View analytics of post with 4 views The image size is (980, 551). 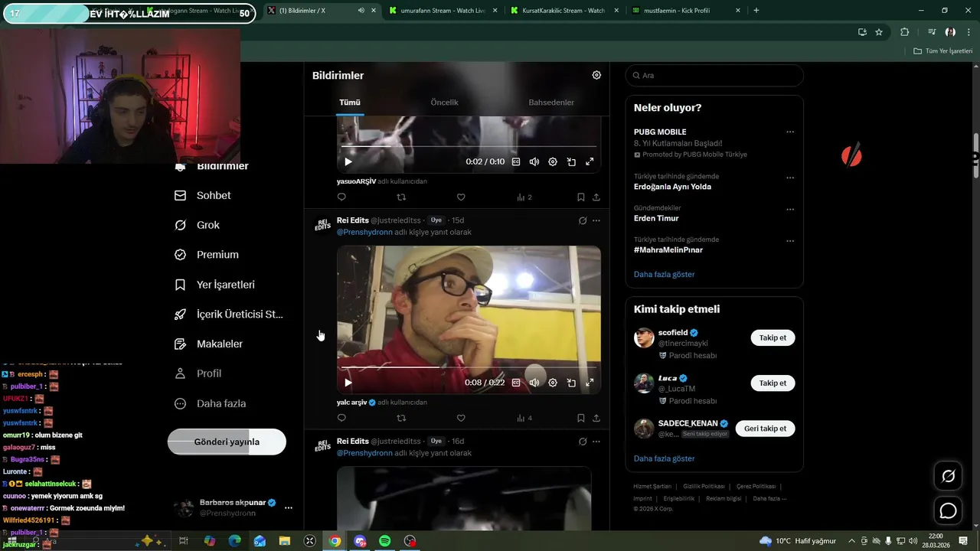pyautogui.click(x=524, y=418)
